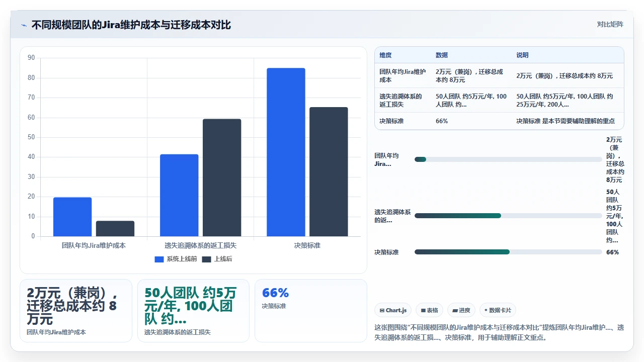The image size is (644, 362).
Task: Click the 遗失追溯体系的返工损失 table row label
Action: [x=400, y=100]
